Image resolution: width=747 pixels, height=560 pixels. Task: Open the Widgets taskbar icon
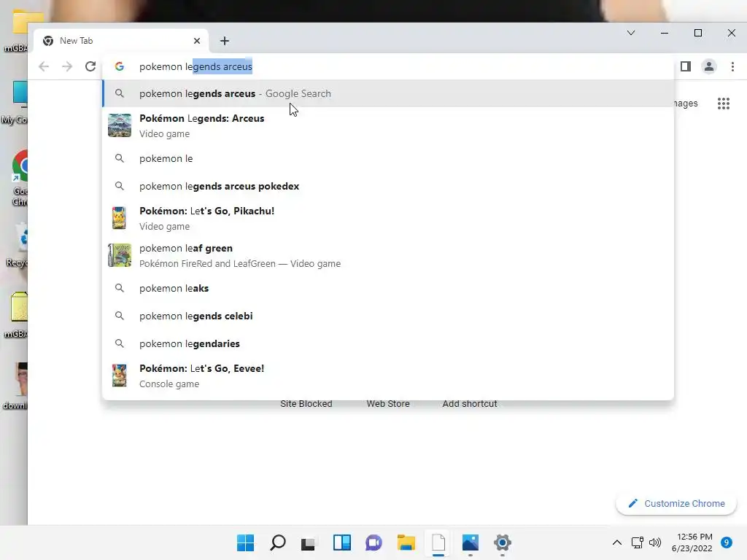click(x=341, y=542)
